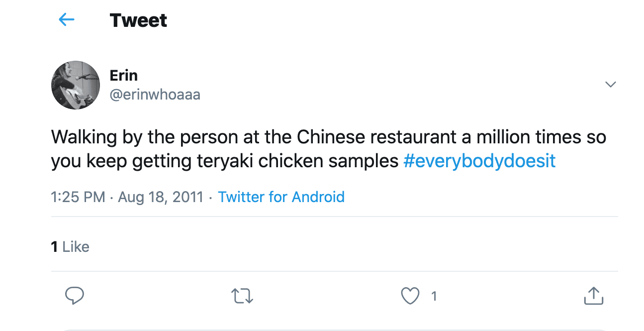Click the like count beside the heart
Screen dimensions: 644x331
[x=434, y=297]
